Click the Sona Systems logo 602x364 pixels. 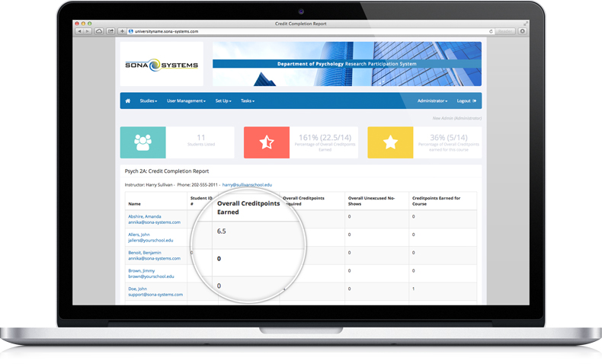162,65
